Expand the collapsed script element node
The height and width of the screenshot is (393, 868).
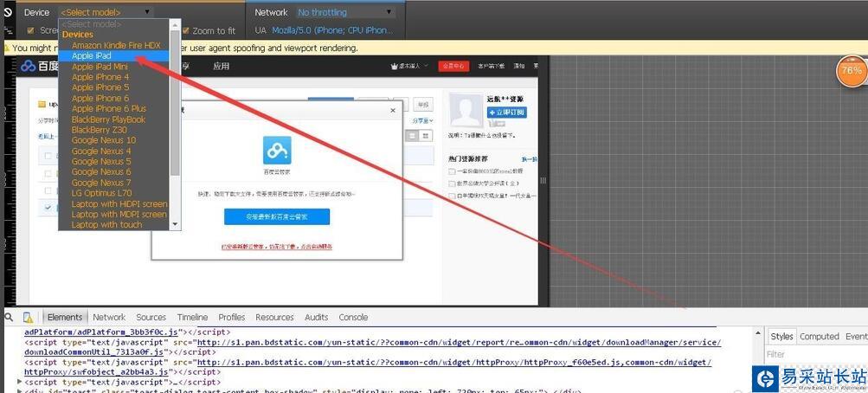21,382
